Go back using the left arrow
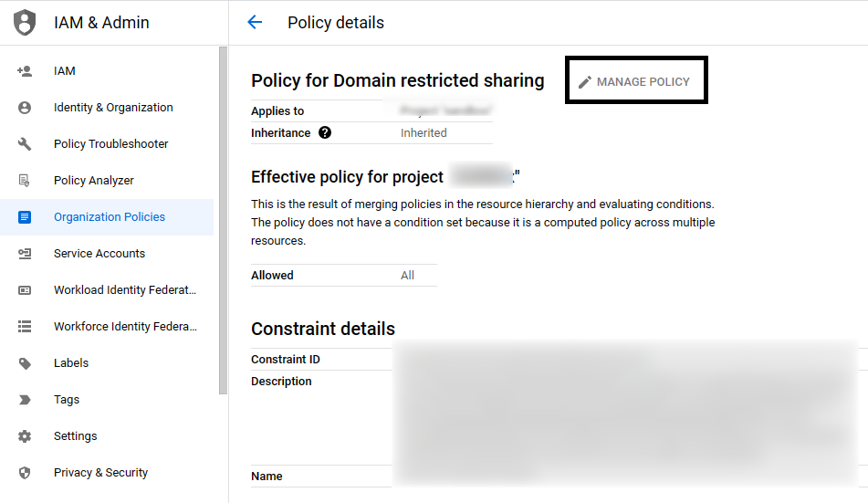Image resolution: width=868 pixels, height=503 pixels. [255, 23]
